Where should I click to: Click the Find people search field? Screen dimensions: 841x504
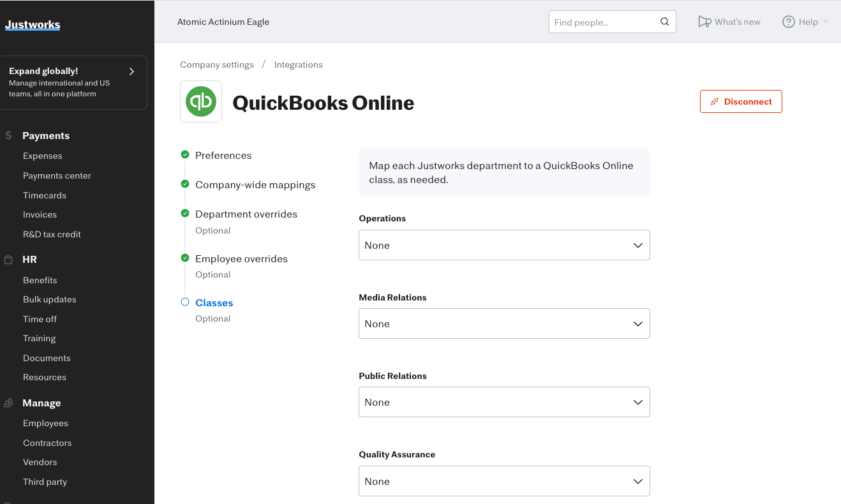603,22
